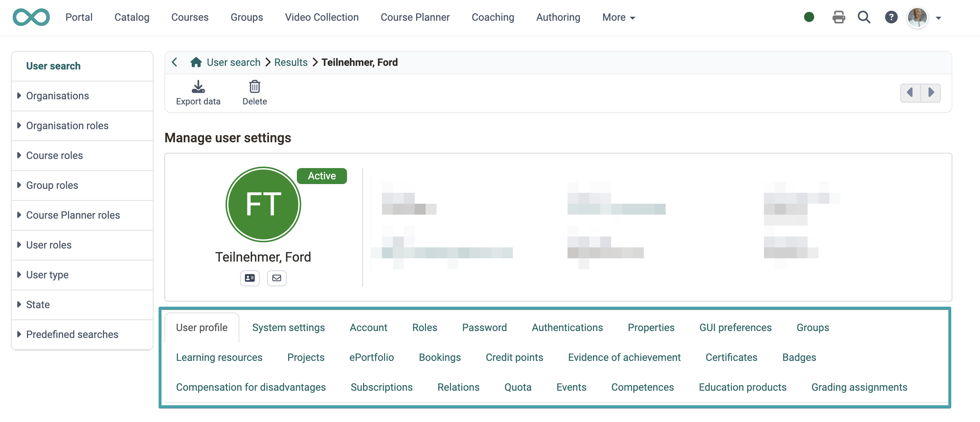The height and width of the screenshot is (422, 980).
Task: Open the More menu dropdown
Action: coord(618,17)
